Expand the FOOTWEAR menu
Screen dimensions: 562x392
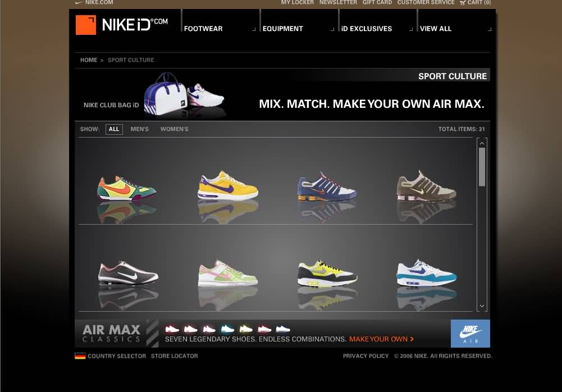tap(220, 29)
